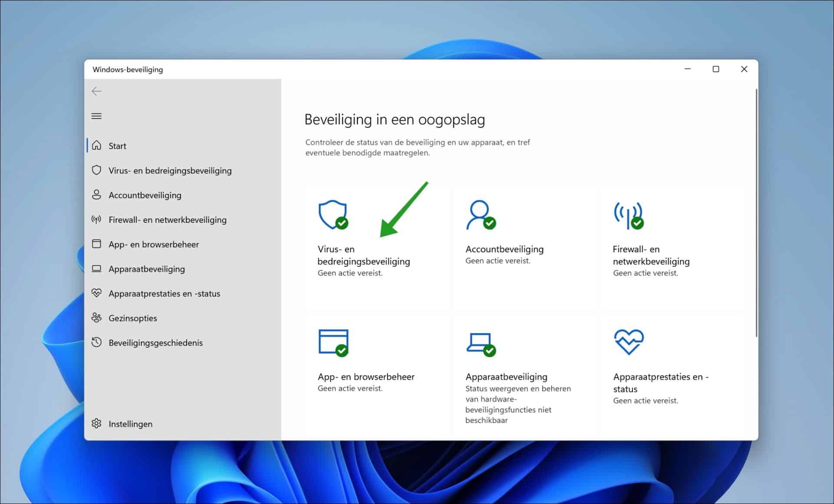
Task: Open the Apparaatbeveiliging tile title
Action: [x=506, y=377]
